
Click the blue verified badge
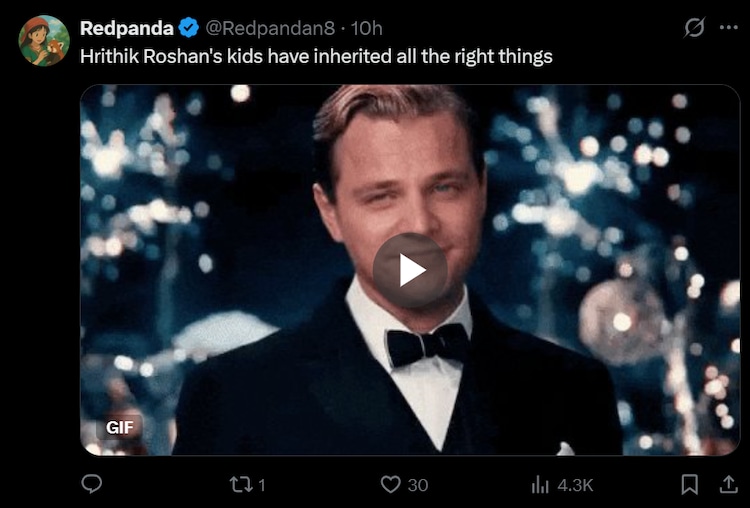click(189, 28)
